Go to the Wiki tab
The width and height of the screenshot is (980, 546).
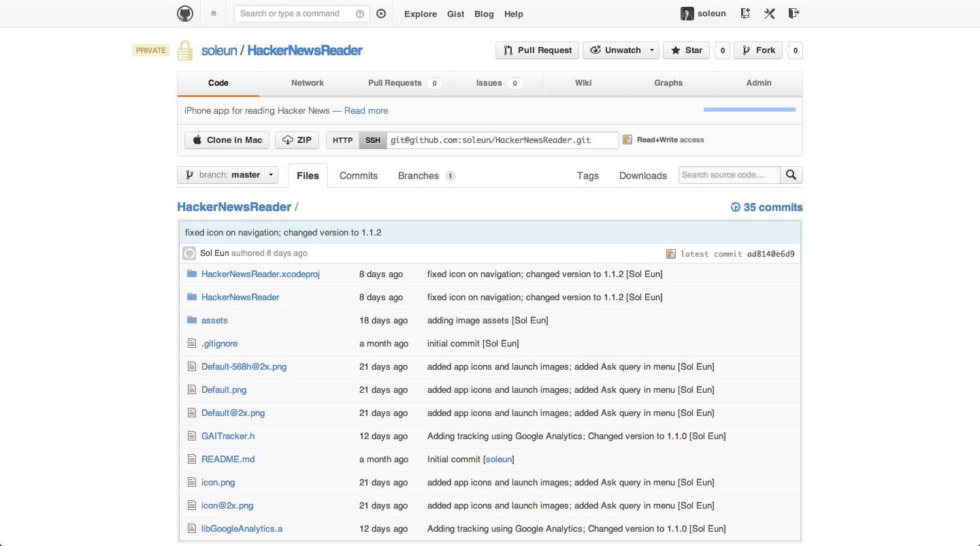coord(583,83)
